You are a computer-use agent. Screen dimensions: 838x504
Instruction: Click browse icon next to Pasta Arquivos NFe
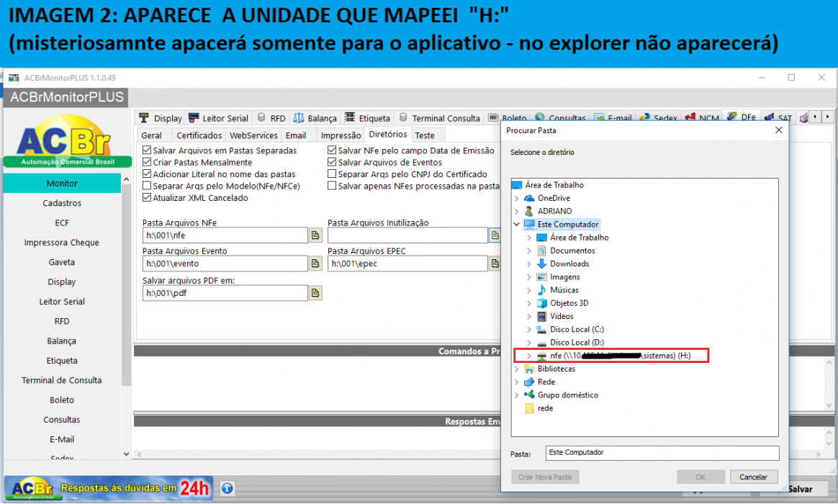click(315, 235)
